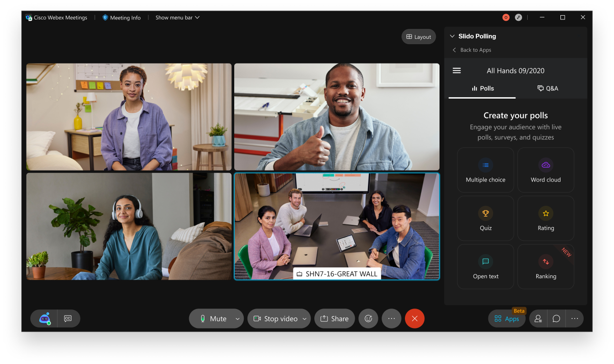Select the woman with headphones video tile

pos(129,227)
